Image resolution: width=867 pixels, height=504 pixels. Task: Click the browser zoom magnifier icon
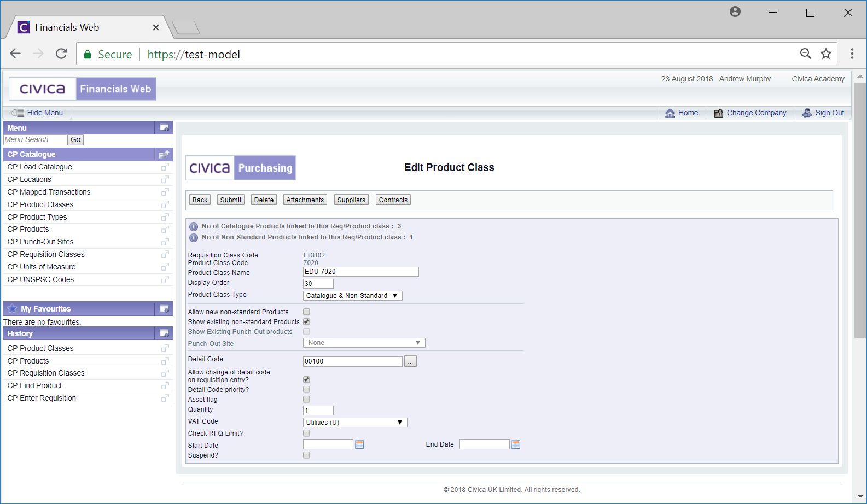[x=806, y=54]
